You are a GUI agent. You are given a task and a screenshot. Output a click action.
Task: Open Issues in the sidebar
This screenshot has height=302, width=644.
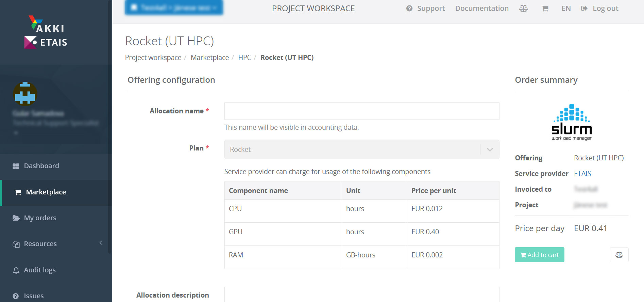coord(56,296)
